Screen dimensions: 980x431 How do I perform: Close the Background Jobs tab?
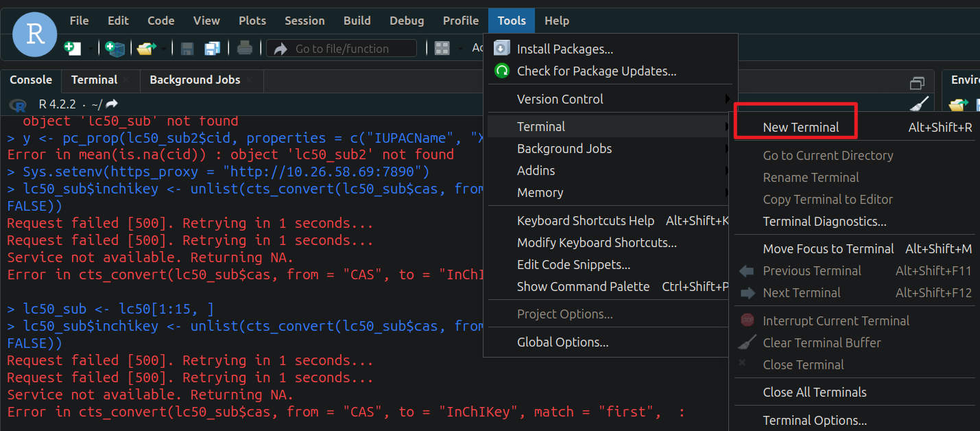pos(250,80)
